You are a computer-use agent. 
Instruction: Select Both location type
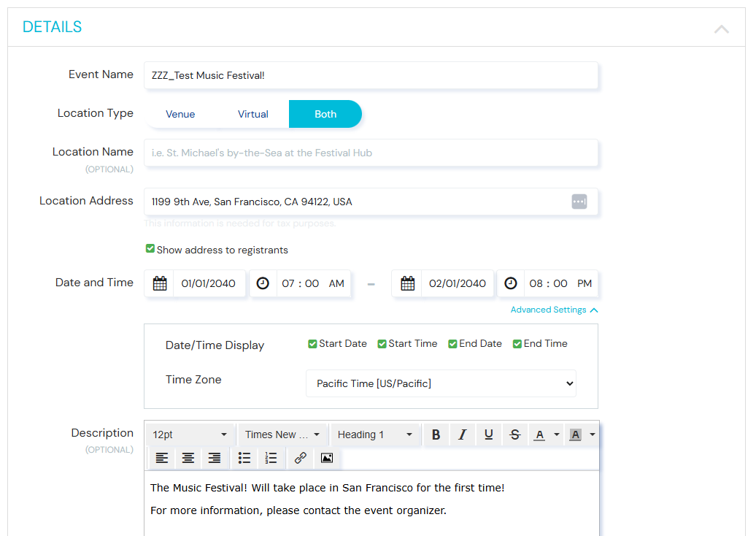(325, 114)
